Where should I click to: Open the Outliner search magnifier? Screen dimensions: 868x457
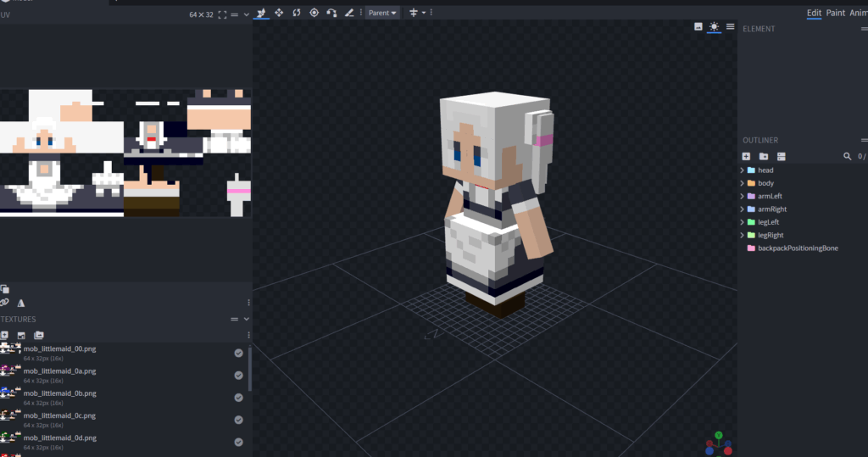[x=847, y=156]
